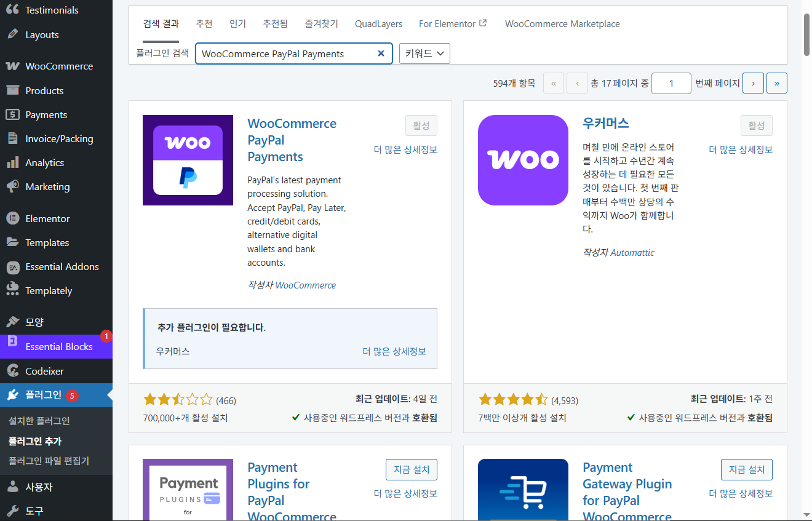Click the 모양 paintbrush icon

12,322
